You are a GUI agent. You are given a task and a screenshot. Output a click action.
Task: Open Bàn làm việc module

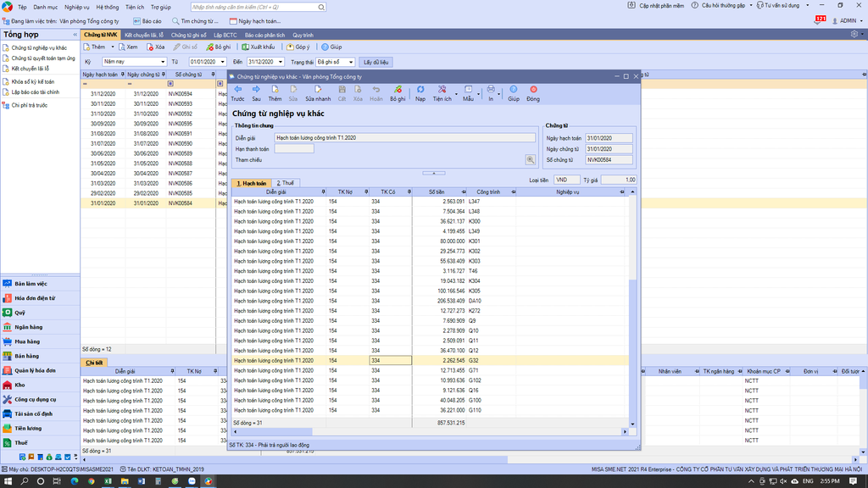tap(40, 283)
